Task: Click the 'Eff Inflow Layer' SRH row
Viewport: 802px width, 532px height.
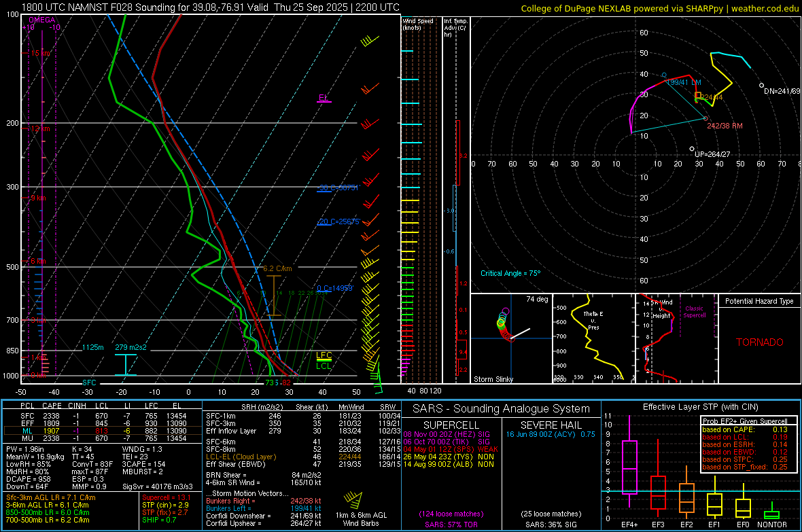Action: (x=303, y=431)
